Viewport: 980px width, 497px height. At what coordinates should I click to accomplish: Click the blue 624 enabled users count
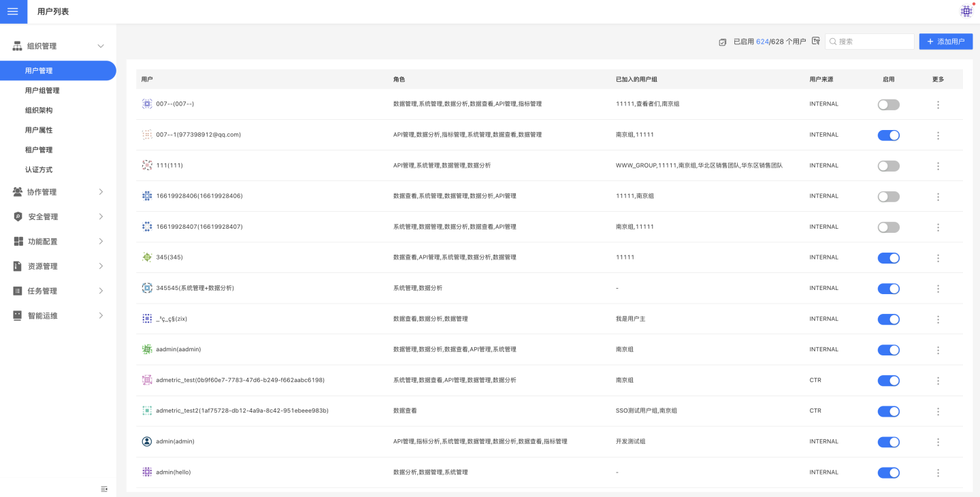coord(762,42)
